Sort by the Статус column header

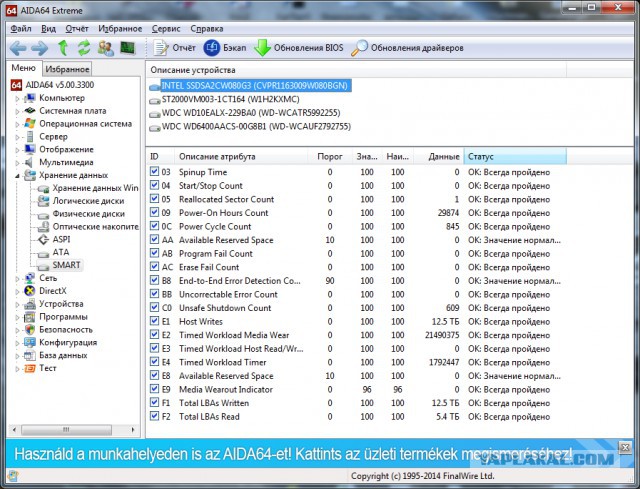515,156
